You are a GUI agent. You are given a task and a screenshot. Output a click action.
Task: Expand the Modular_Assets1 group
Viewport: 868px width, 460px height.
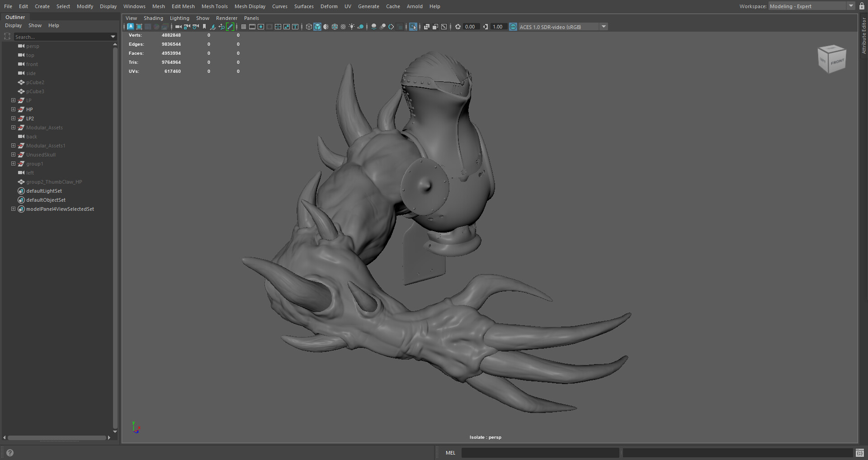pyautogui.click(x=13, y=146)
